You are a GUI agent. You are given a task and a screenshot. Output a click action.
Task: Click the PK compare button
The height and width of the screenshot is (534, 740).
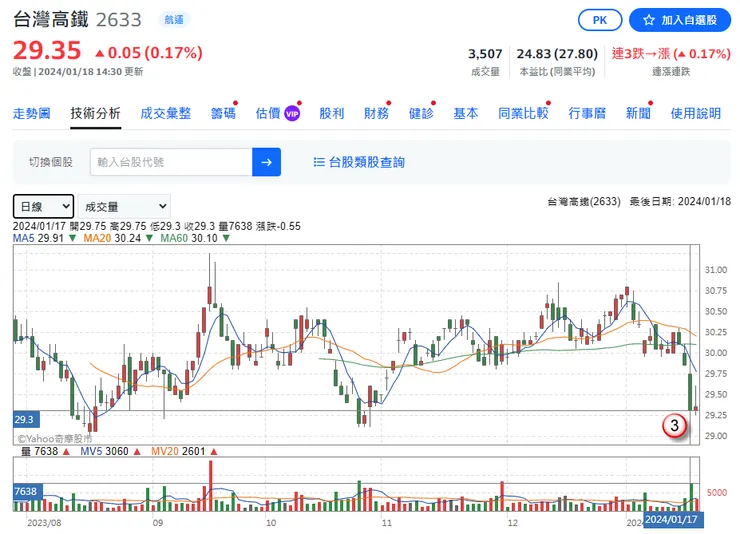pos(600,20)
